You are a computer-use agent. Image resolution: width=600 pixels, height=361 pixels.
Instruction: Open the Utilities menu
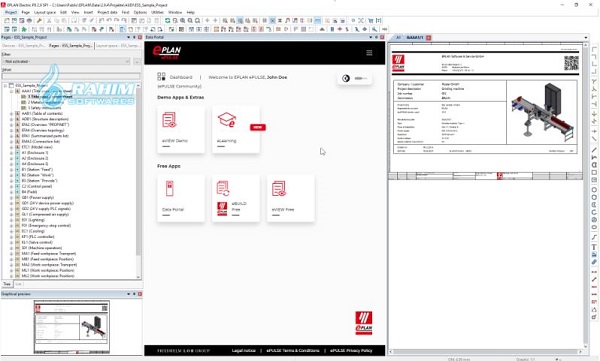coord(157,12)
